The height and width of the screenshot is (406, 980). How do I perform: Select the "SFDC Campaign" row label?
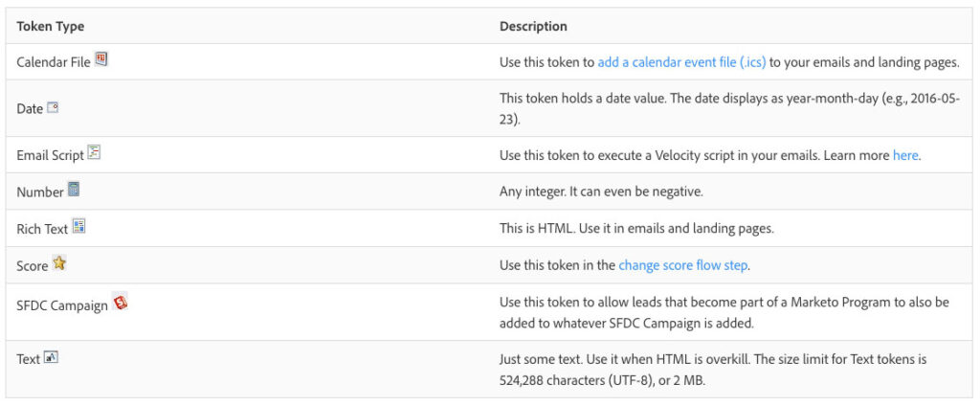(x=62, y=307)
